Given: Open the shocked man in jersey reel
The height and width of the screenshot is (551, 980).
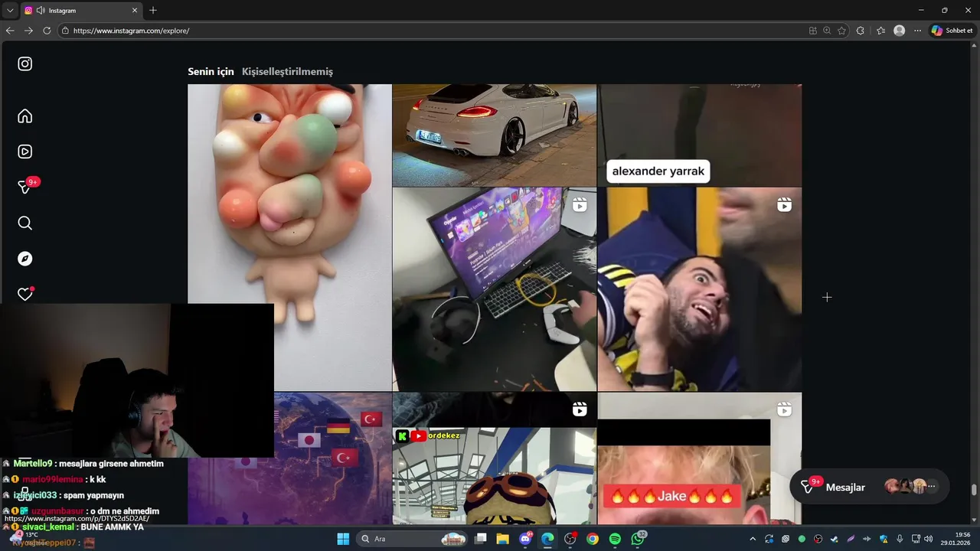Looking at the screenshot, I should click(x=700, y=289).
